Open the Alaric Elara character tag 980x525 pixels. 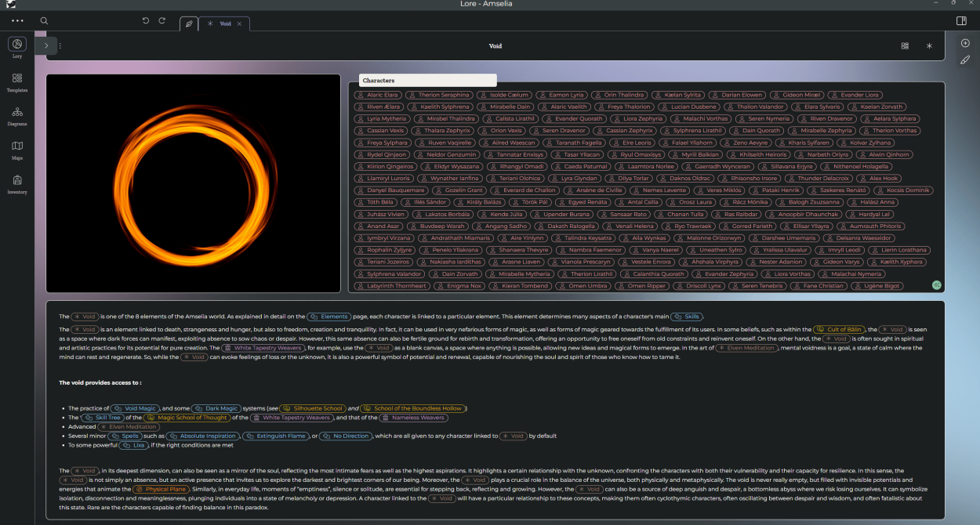(x=378, y=95)
